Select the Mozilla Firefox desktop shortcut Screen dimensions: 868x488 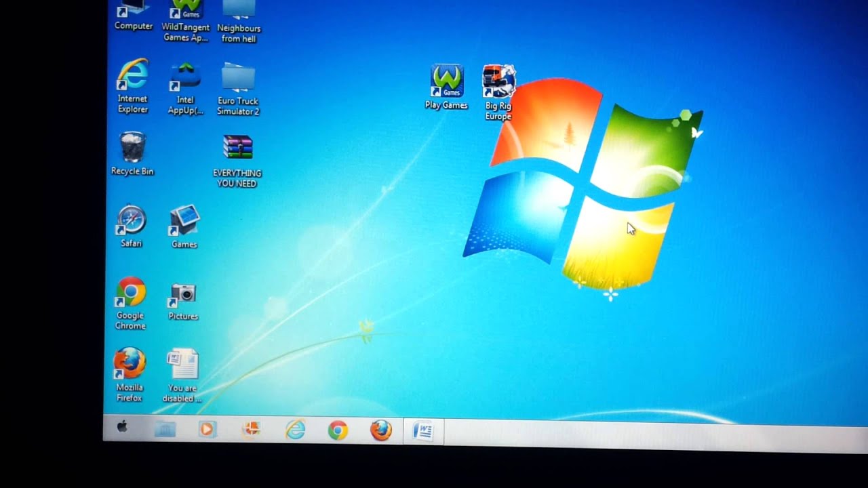coord(130,375)
